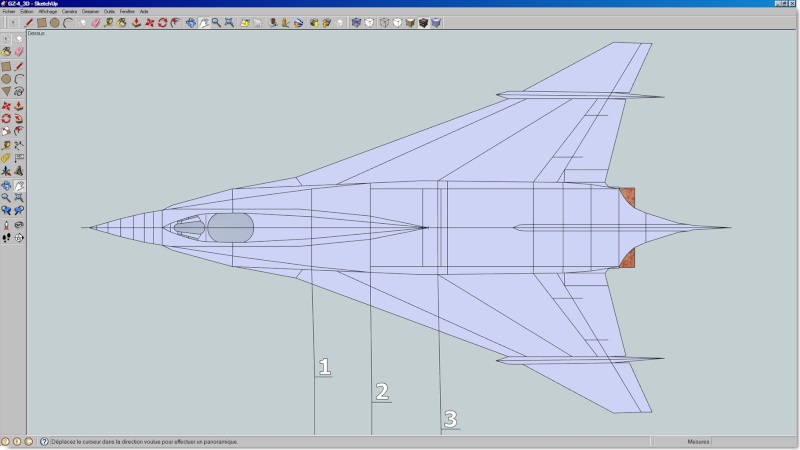Select the Offset tool in the left palette
800x450 pixels.
[x=19, y=131]
